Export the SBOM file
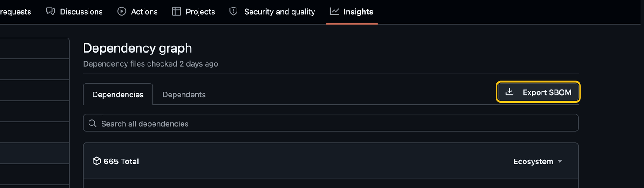Viewport: 644px width, 188px height. [x=538, y=92]
